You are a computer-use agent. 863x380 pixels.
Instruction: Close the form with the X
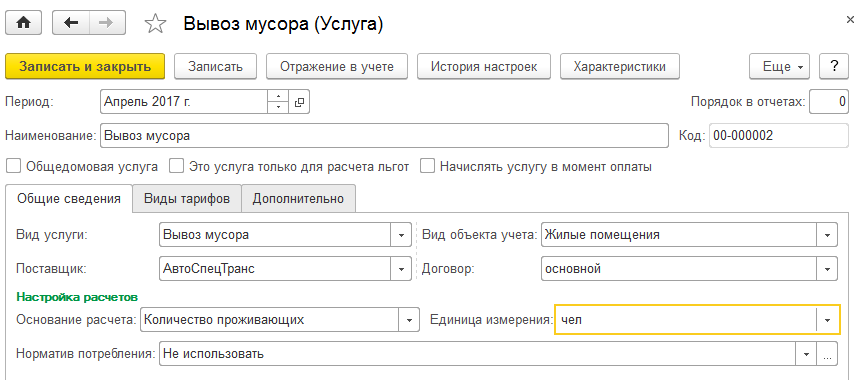click(850, 19)
